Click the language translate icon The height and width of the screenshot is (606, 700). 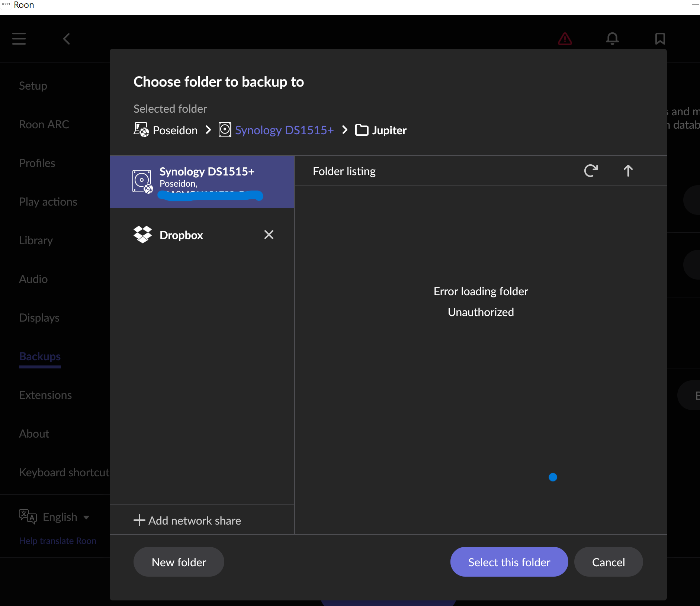pos(28,516)
